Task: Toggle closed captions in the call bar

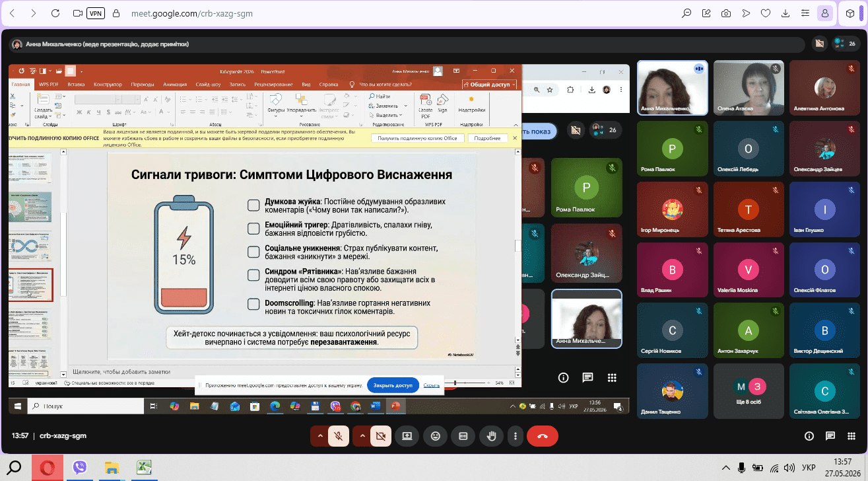Action: 463,436
